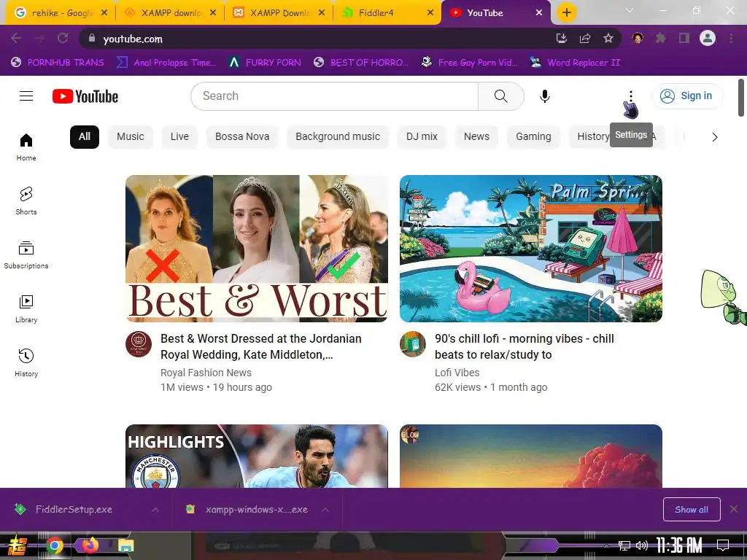The width and height of the screenshot is (747, 560).
Task: Click the page vertical scrollbar
Action: click(741, 98)
